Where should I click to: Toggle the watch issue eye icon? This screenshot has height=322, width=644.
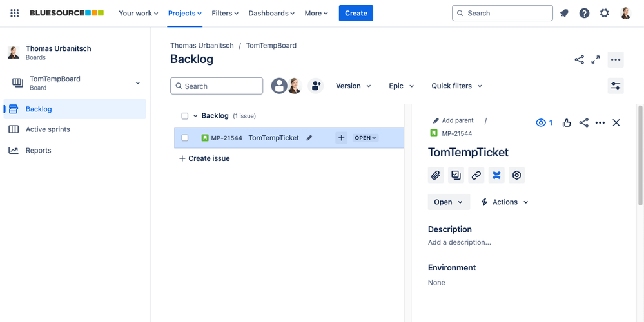coord(541,122)
